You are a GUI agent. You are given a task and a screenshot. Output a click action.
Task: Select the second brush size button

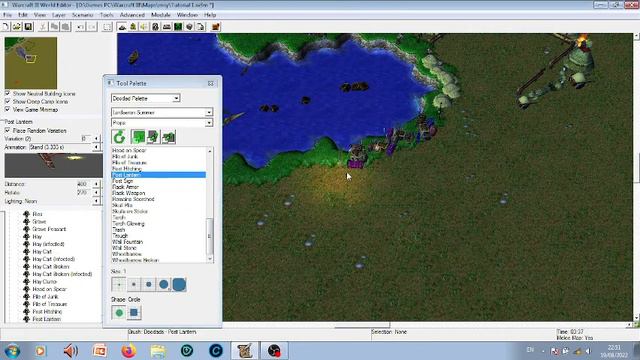[x=133, y=284]
